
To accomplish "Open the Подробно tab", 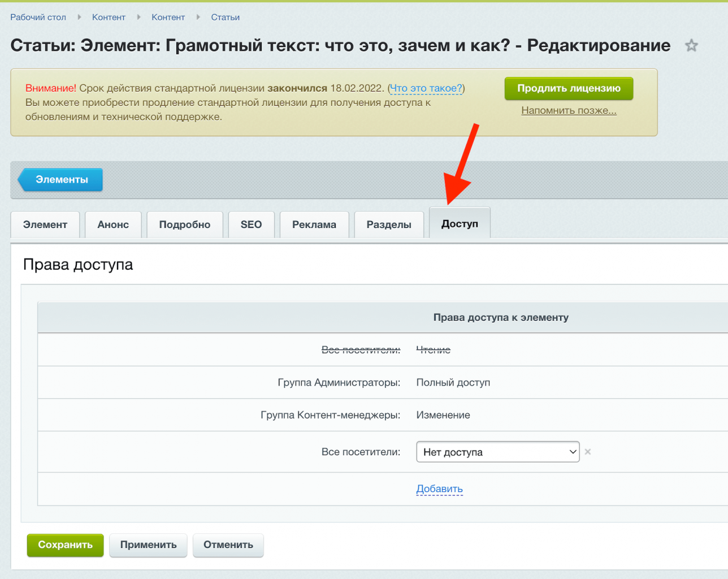I will 185,224.
